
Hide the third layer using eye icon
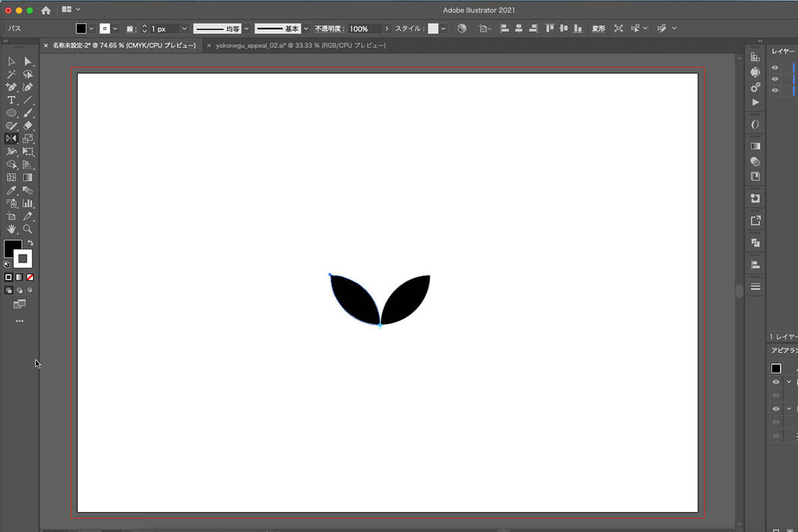tap(775, 90)
